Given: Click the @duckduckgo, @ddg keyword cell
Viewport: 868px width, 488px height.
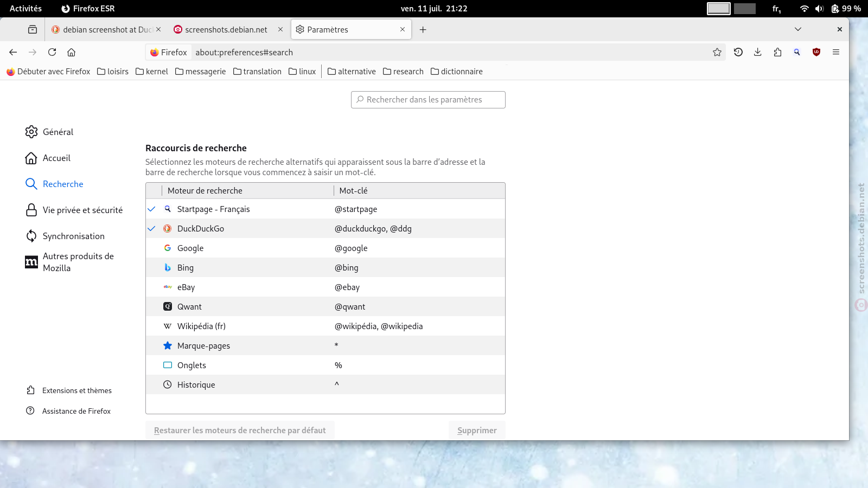Looking at the screenshot, I should (x=373, y=228).
